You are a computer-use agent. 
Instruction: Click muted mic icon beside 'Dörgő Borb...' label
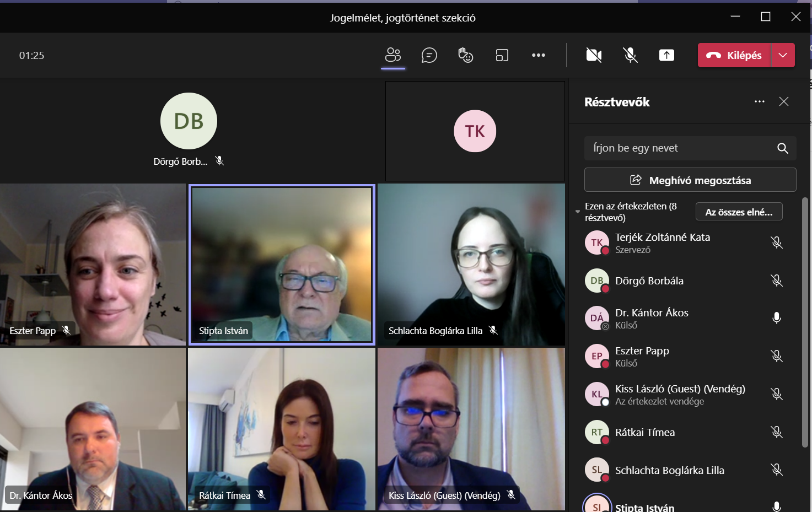pyautogui.click(x=219, y=161)
